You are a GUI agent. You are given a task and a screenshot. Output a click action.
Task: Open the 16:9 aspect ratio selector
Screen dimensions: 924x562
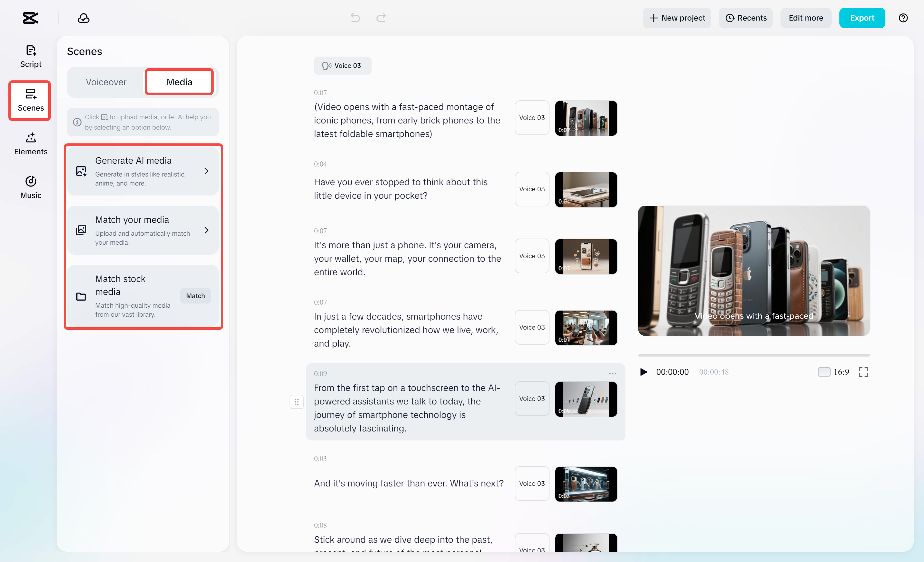833,372
